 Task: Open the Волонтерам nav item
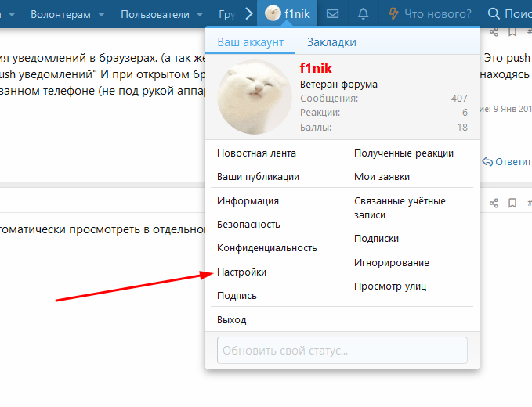click(61, 15)
